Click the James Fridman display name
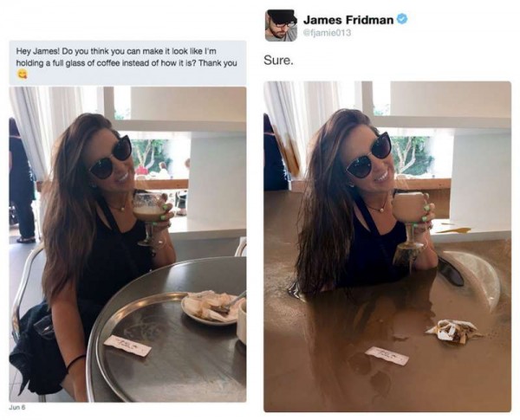Image resolution: width=520 pixels, height=420 pixels. 348,20
